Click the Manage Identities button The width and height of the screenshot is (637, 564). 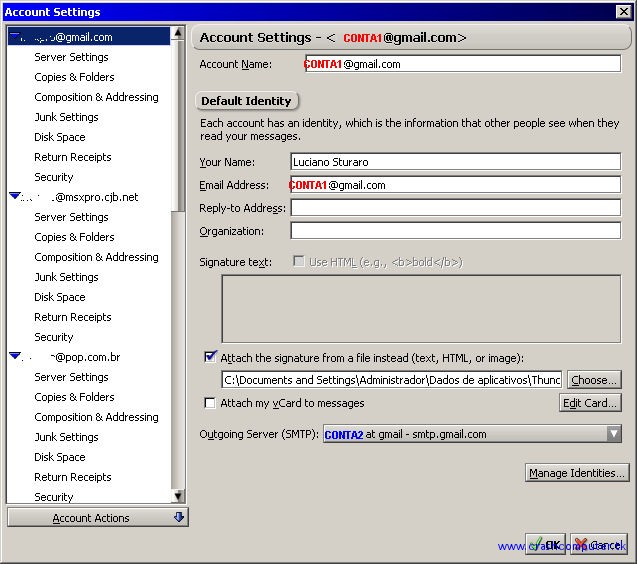click(577, 473)
